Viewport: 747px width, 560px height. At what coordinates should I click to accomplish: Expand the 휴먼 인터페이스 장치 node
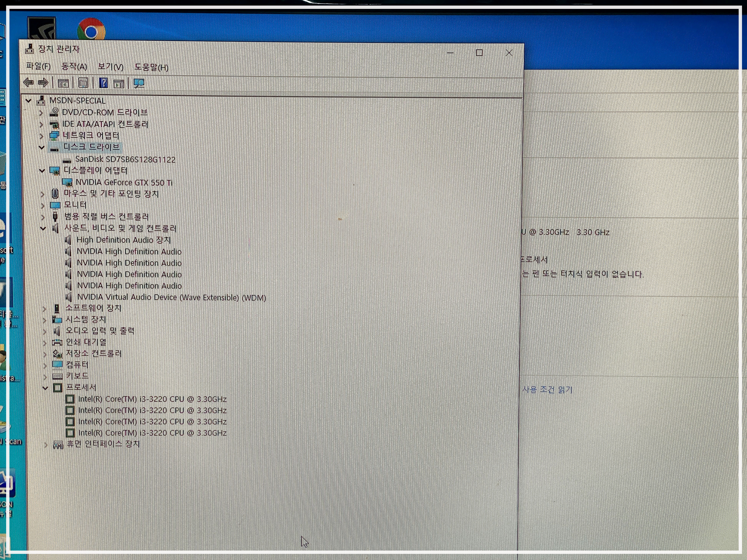46,445
